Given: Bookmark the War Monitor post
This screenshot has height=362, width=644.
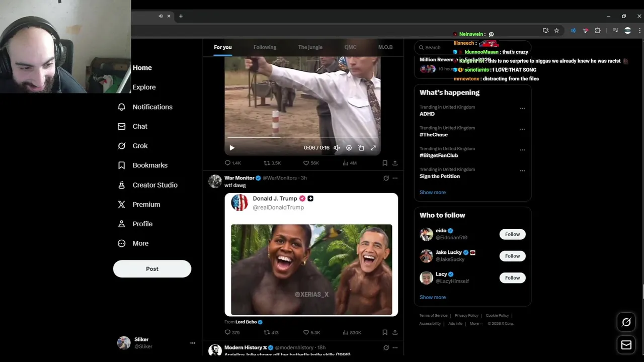Looking at the screenshot, I should pyautogui.click(x=385, y=332).
